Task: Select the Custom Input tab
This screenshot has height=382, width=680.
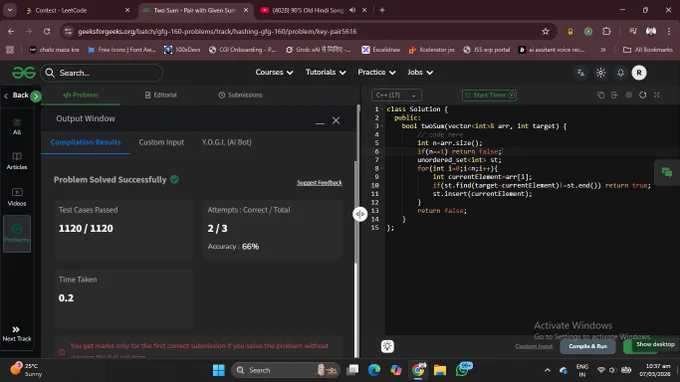Action: pyautogui.click(x=161, y=142)
